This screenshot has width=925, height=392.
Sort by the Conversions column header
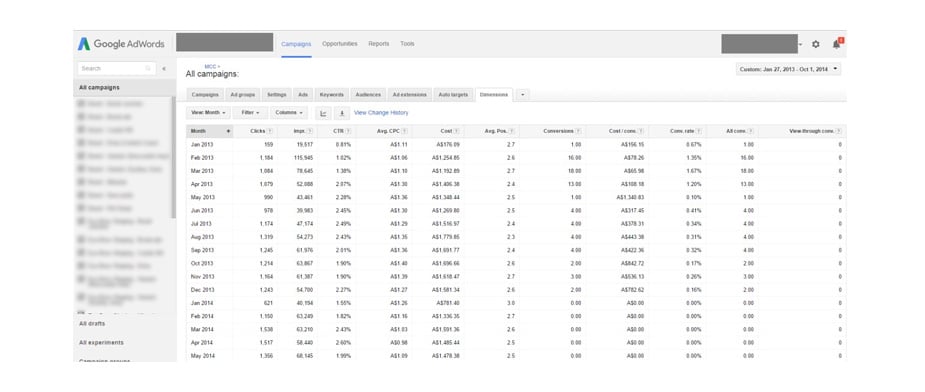click(558, 131)
